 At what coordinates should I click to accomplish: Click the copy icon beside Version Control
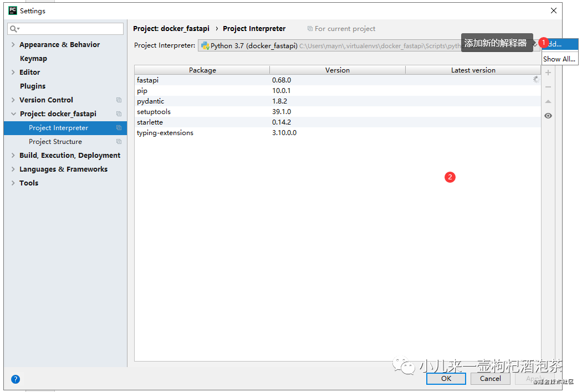click(119, 100)
